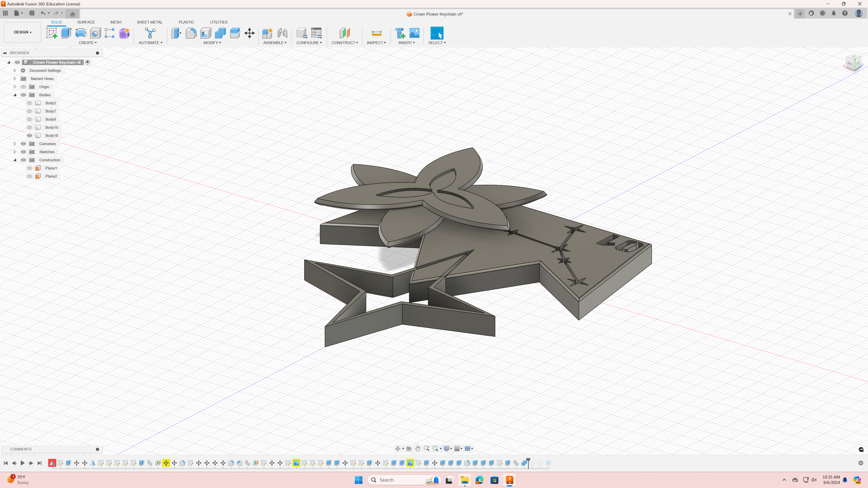Open the MODIFY dropdown menu

[212, 43]
